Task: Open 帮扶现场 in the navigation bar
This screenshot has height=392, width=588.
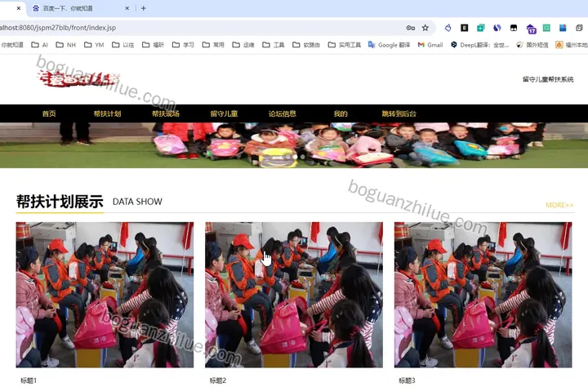Action: tap(165, 114)
